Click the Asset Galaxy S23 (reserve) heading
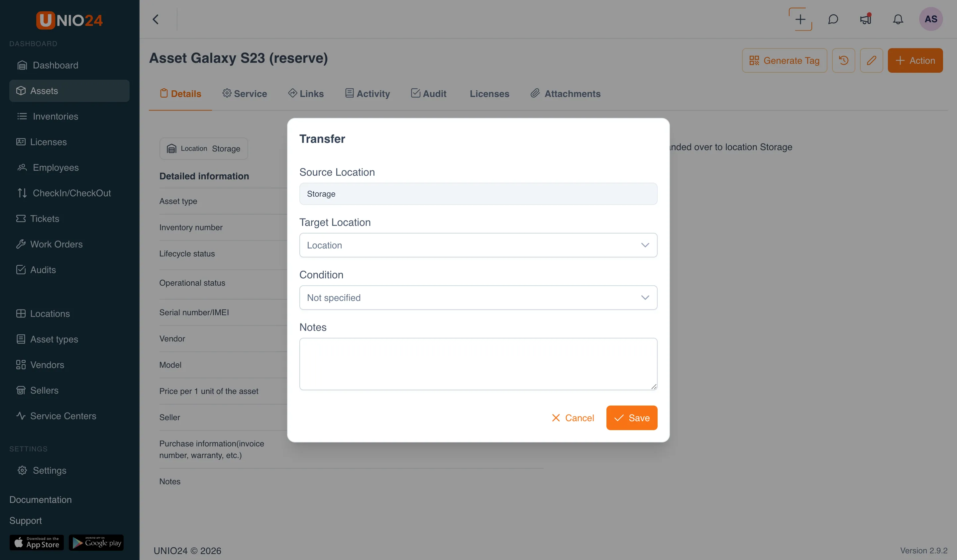The height and width of the screenshot is (560, 957). coord(239,58)
